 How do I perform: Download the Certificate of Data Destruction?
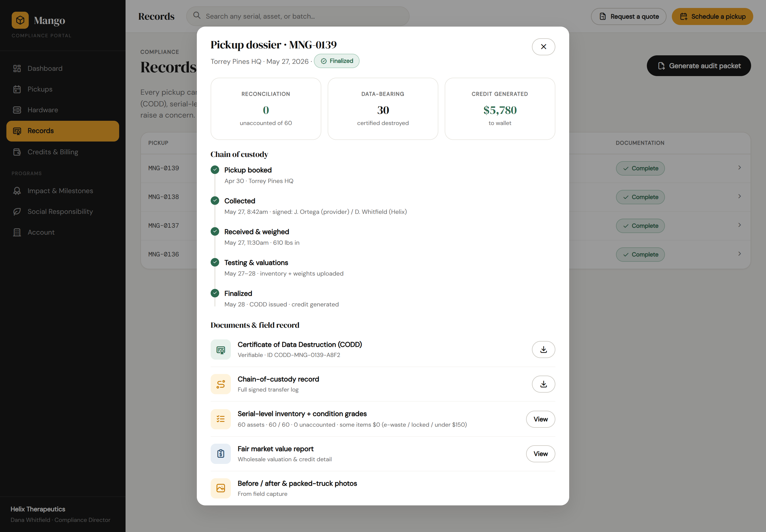tap(543, 349)
